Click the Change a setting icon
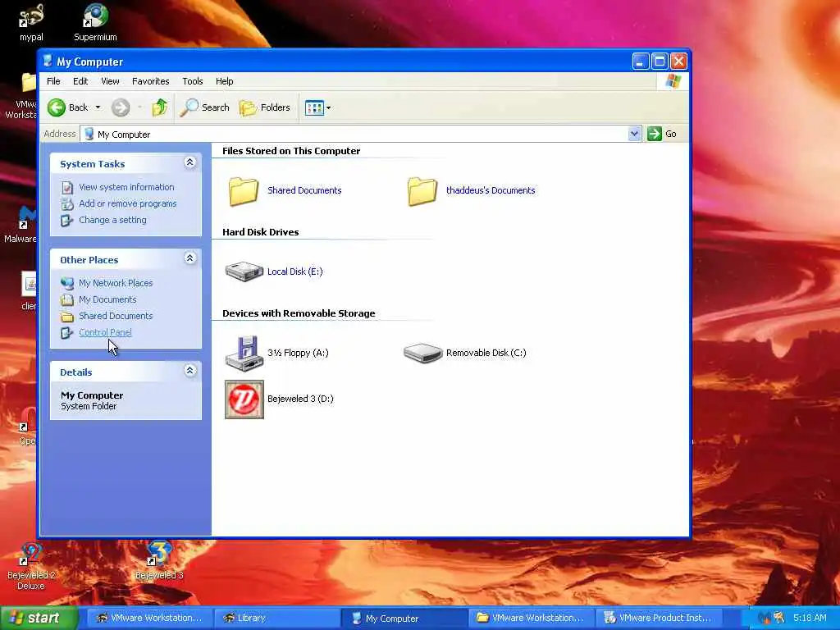The height and width of the screenshot is (630, 840). [x=67, y=220]
